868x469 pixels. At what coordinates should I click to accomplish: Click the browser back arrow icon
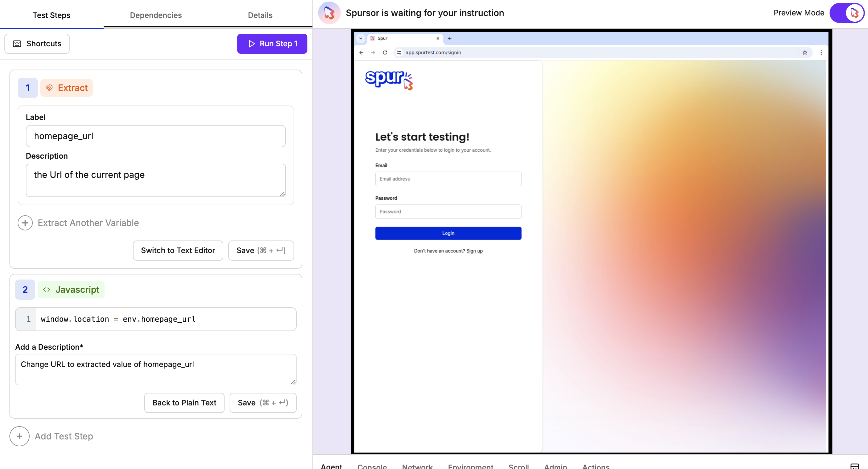[361, 53]
